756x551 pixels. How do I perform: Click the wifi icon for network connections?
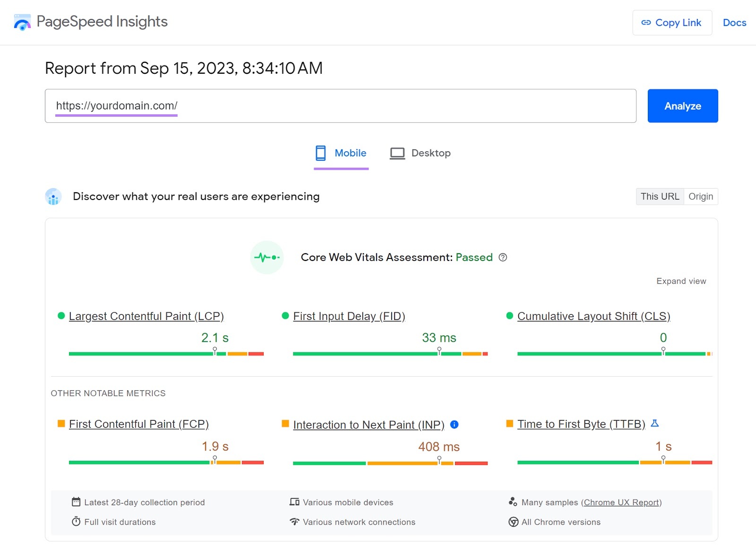(294, 522)
